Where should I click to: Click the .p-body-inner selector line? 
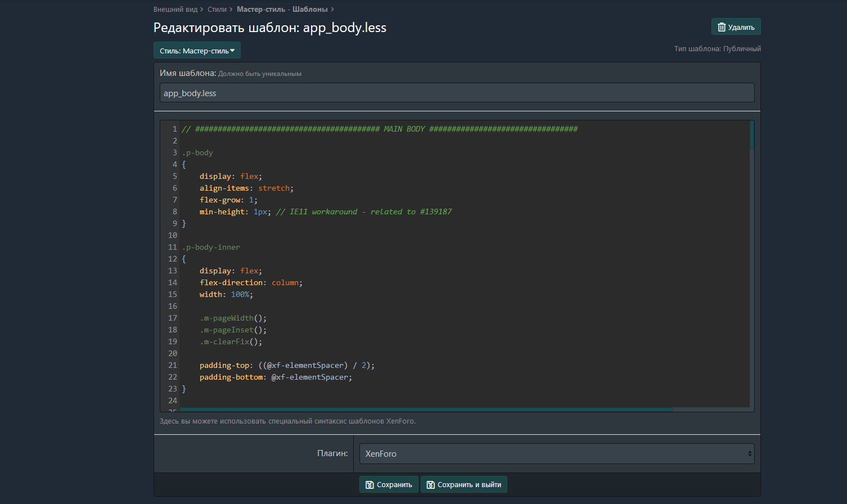click(211, 247)
